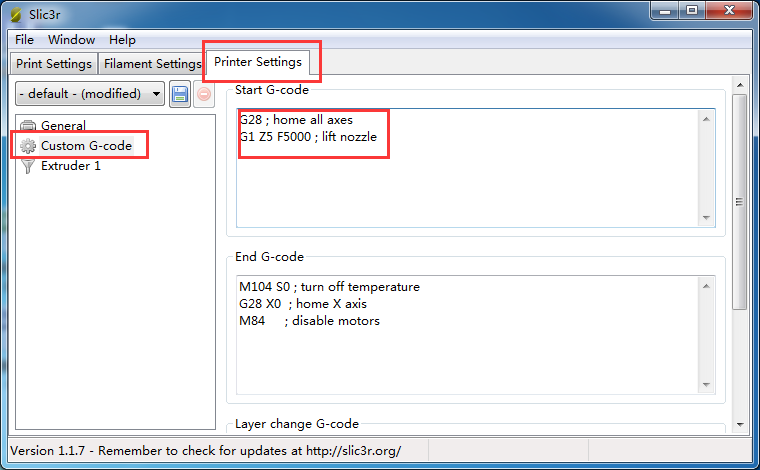Maximize the Slic3r window
760x470 pixels.
(692, 11)
